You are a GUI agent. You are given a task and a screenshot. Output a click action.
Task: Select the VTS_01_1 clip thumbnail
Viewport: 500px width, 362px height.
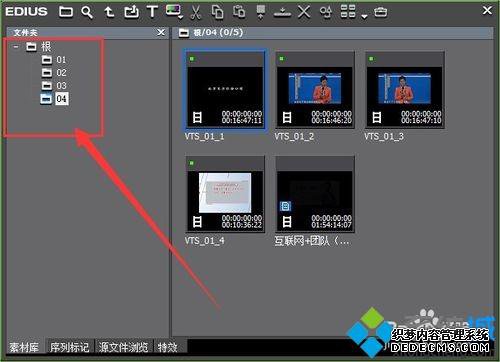coord(225,90)
